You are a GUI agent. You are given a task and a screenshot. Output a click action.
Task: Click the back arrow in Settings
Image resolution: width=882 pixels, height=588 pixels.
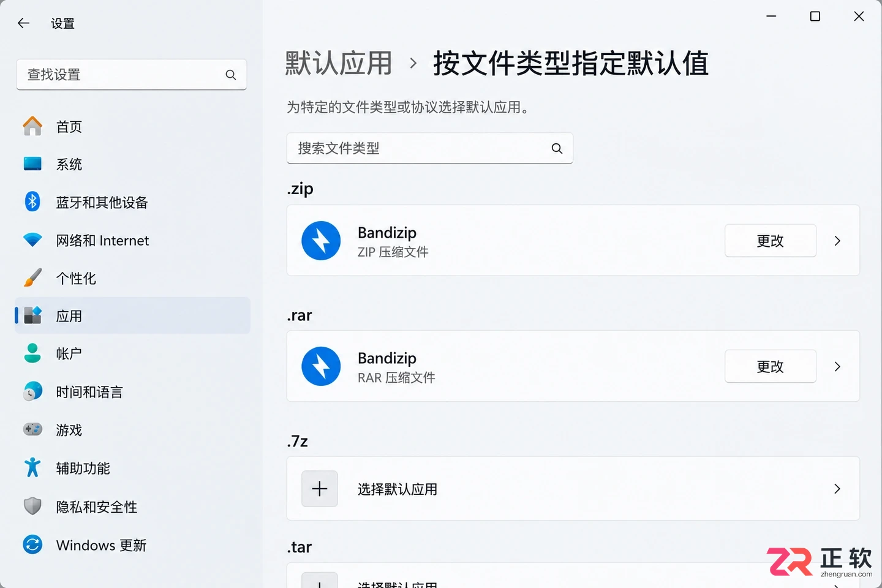coord(24,23)
